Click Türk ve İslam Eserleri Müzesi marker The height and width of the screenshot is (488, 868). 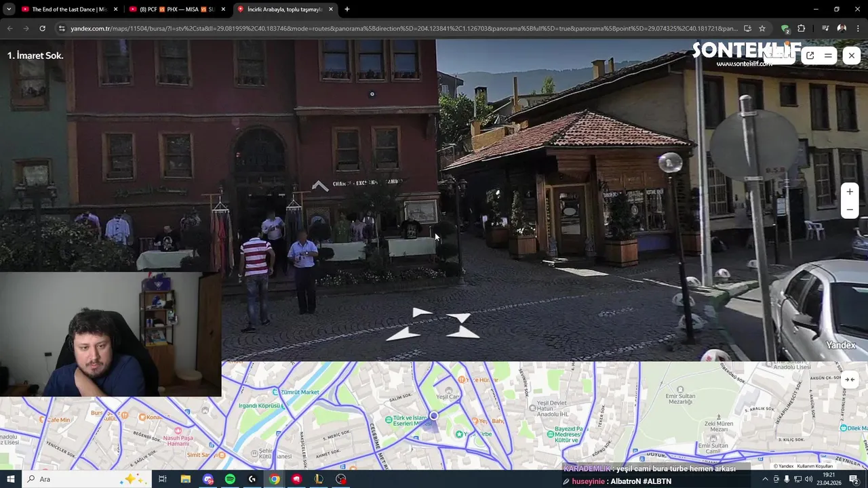tap(389, 420)
